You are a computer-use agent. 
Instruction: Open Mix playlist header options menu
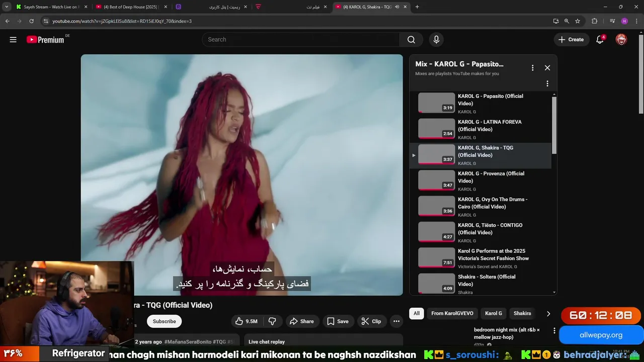click(532, 68)
